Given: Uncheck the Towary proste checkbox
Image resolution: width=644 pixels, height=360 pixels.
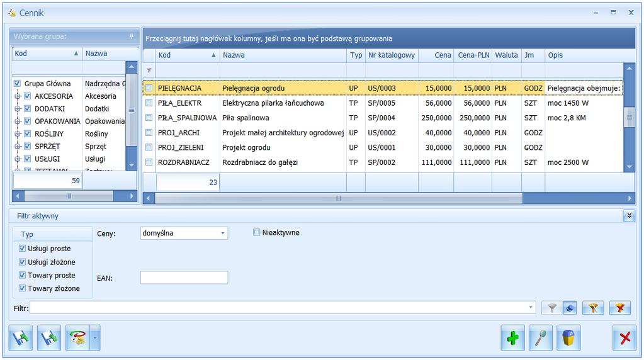Looking at the screenshot, I should (x=22, y=275).
